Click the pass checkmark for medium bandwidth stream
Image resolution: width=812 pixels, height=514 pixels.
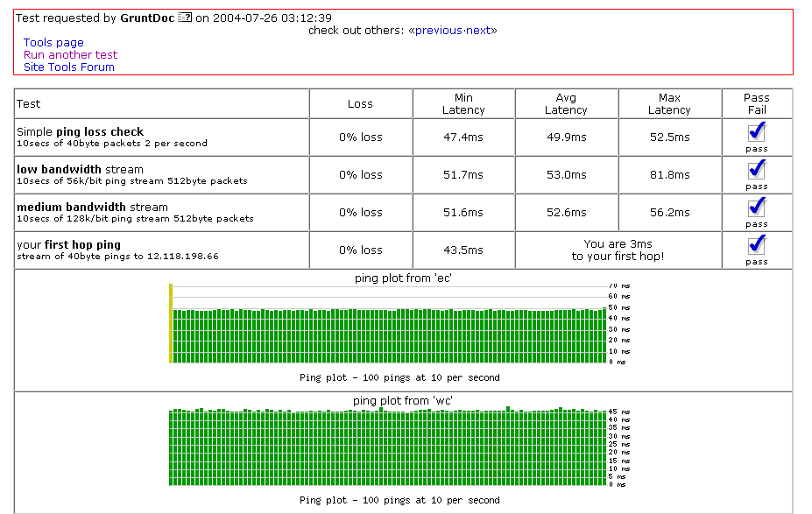tap(757, 208)
